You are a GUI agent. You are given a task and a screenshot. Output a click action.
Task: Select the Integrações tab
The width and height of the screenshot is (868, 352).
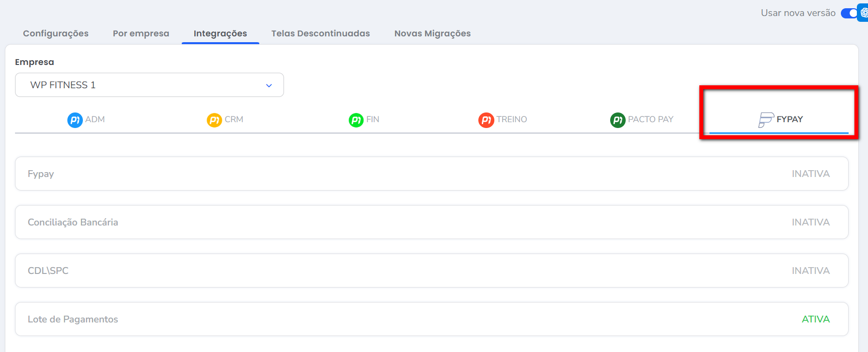click(x=220, y=33)
